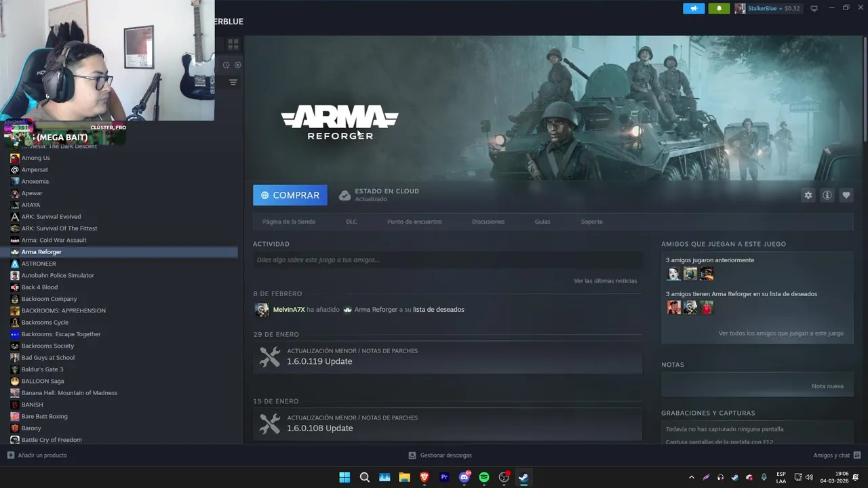Open the Discusiones tab
Screen dimensions: 868x488
(488, 222)
